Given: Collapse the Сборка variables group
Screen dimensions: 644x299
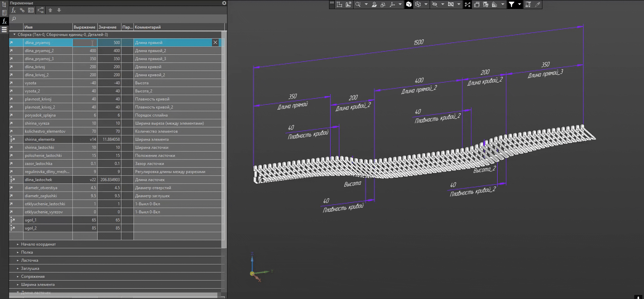Looking at the screenshot, I should click(14, 35).
